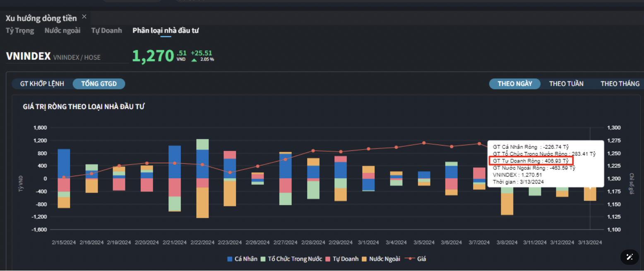Click the Nước Ngoài orange legend swatch

tap(364, 259)
